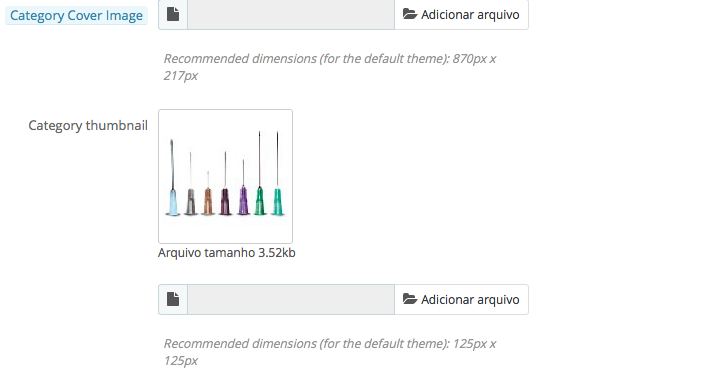Click file icon in thumbnail upload field
This screenshot has height=384, width=707.
[x=173, y=299]
